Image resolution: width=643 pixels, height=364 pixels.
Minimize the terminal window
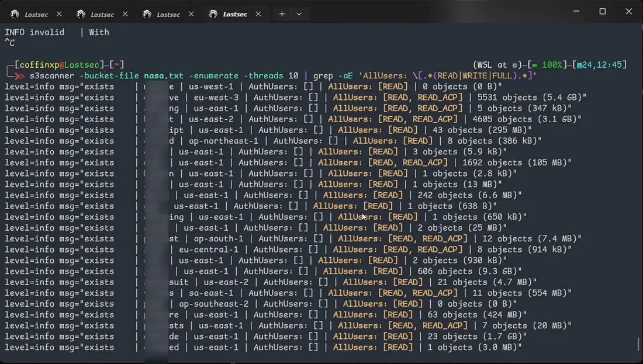click(576, 12)
